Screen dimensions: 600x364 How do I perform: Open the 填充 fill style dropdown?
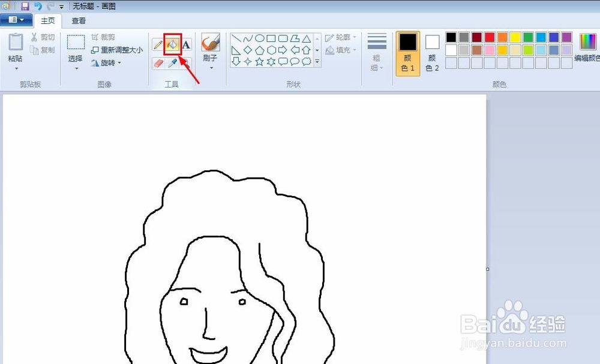340,50
